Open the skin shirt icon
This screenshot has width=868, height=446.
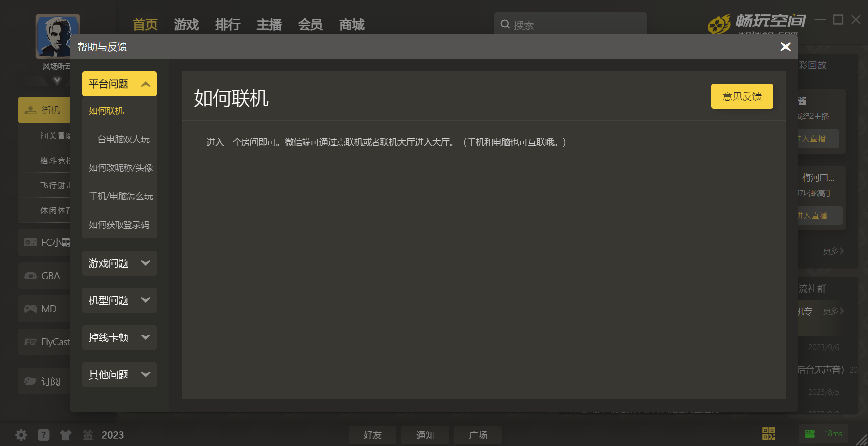coord(65,435)
